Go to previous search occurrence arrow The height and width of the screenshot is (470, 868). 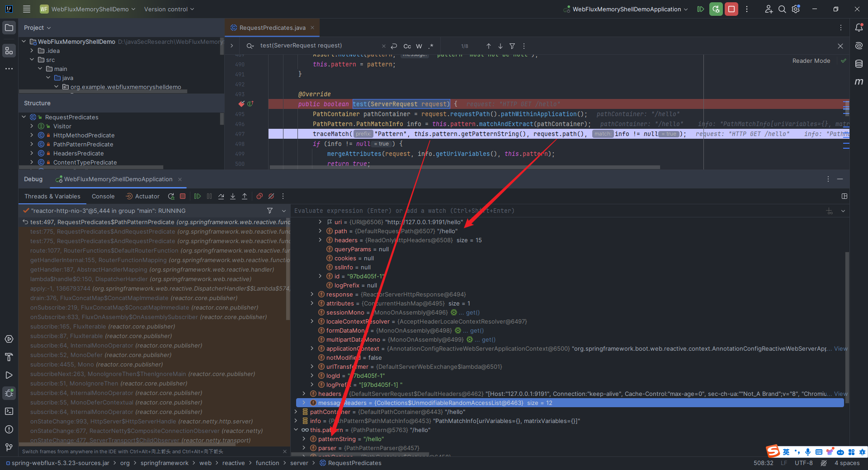489,46
